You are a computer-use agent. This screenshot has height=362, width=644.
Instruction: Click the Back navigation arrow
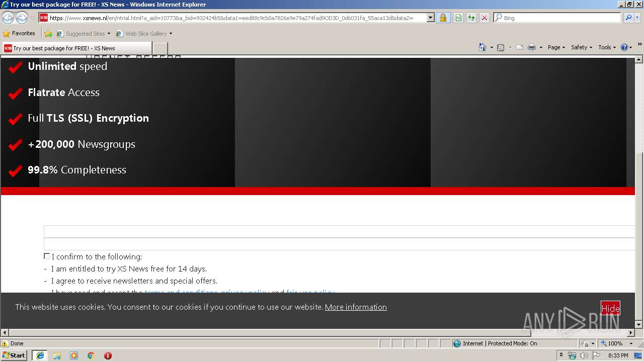tap(8, 18)
